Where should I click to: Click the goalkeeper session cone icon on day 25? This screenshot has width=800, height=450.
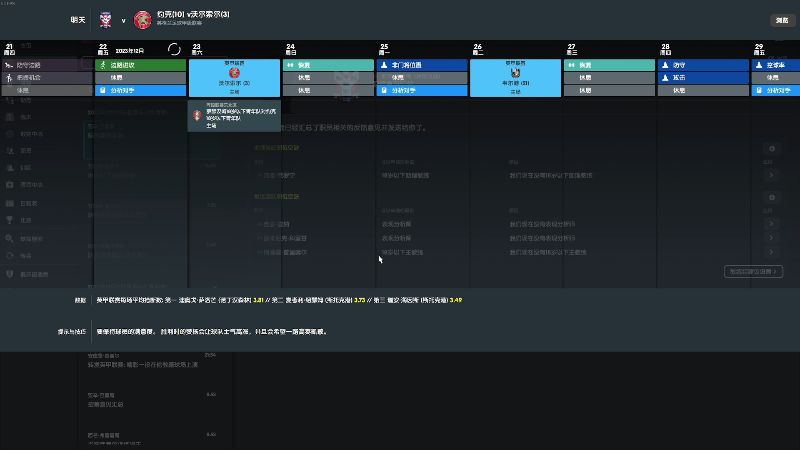tap(384, 65)
